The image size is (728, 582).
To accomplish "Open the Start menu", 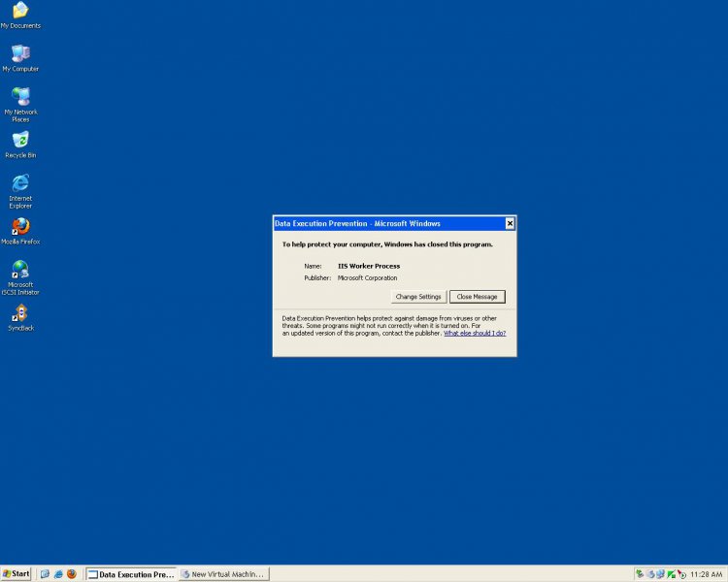I will pos(17,574).
